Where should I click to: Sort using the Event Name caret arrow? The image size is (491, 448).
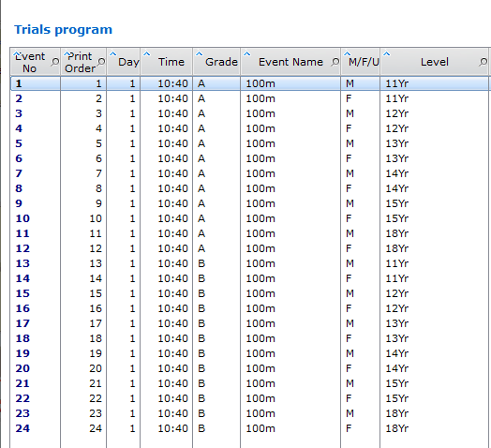coord(246,54)
